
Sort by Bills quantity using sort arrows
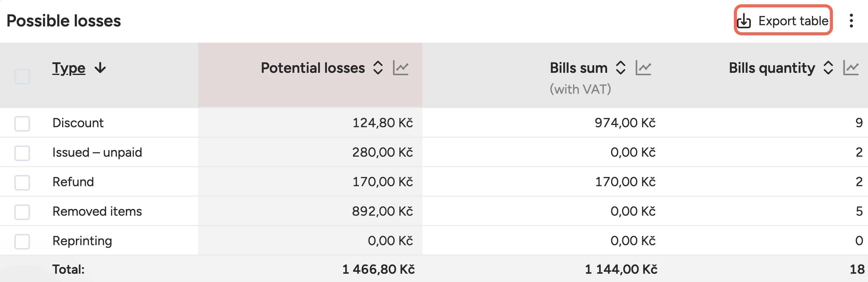[x=828, y=68]
